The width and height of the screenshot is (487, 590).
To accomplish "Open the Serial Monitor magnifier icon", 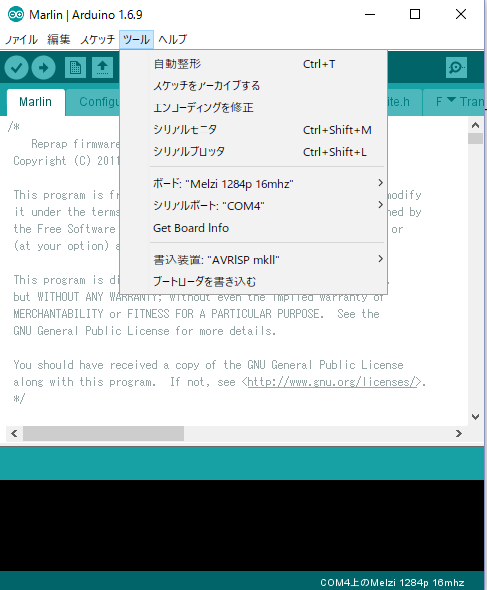I will (456, 68).
